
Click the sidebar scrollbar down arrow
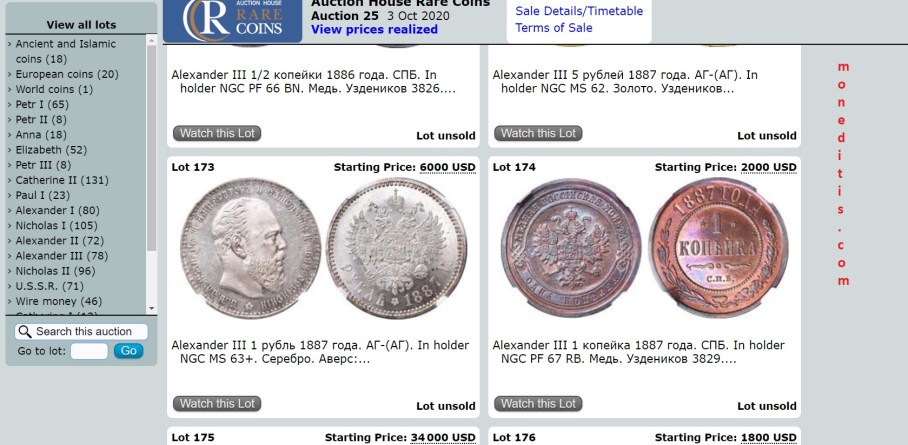coord(152,309)
